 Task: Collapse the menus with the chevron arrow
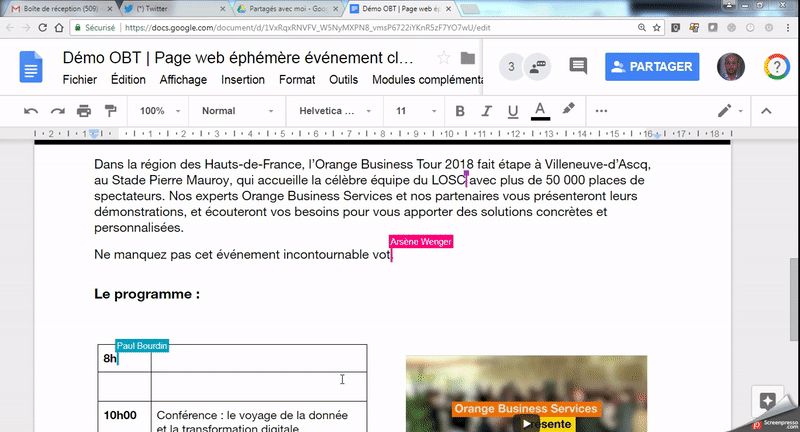coord(766,111)
